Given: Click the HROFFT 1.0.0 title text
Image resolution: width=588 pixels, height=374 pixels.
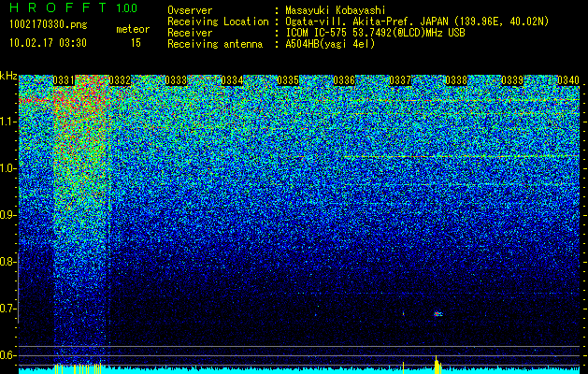Looking at the screenshot, I should [x=73, y=7].
